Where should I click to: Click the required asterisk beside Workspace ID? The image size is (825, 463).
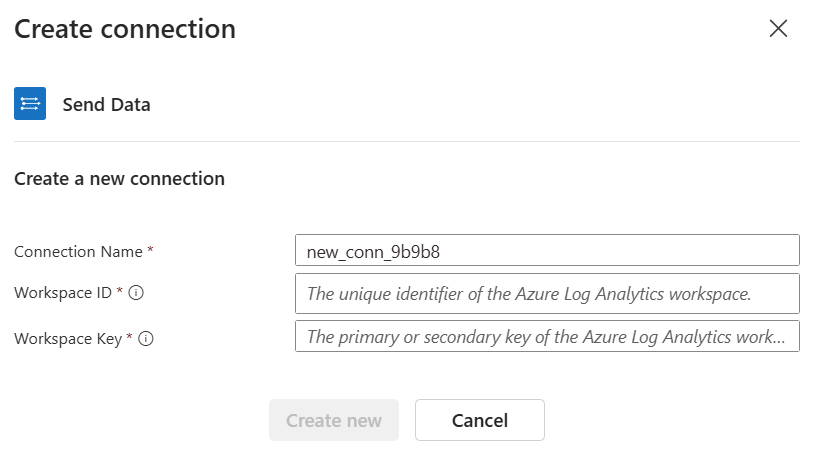[119, 290]
